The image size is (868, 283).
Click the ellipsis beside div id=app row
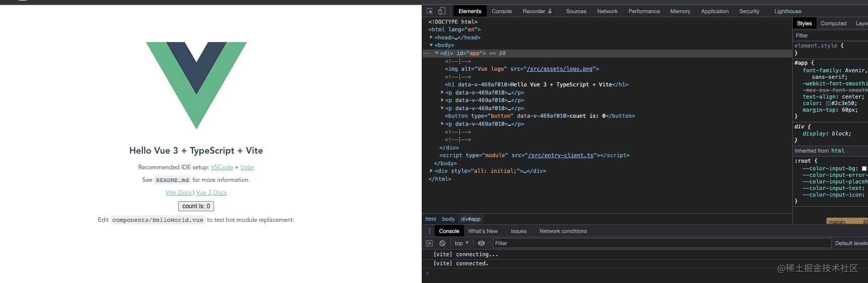pos(427,53)
